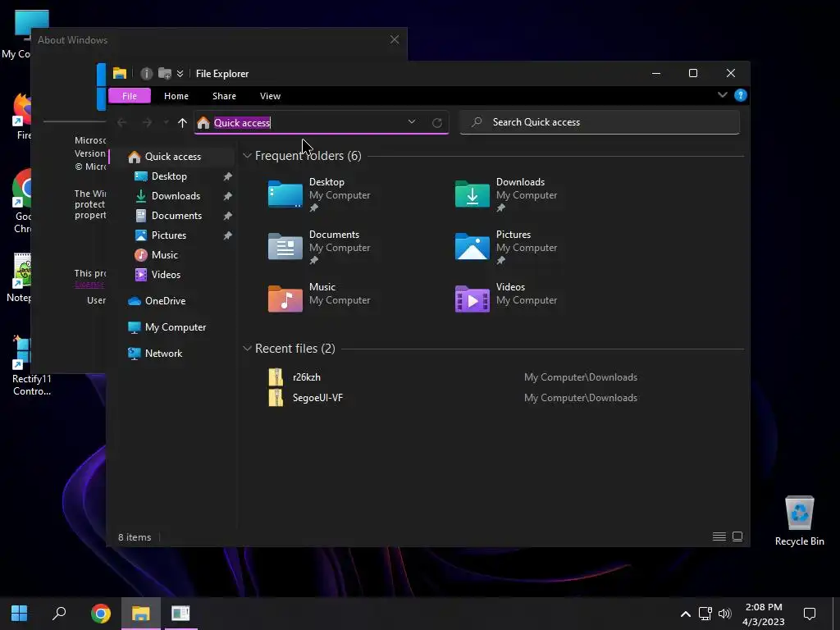Image resolution: width=840 pixels, height=630 pixels.
Task: Open Desktop in the navigation pane
Action: [169, 176]
